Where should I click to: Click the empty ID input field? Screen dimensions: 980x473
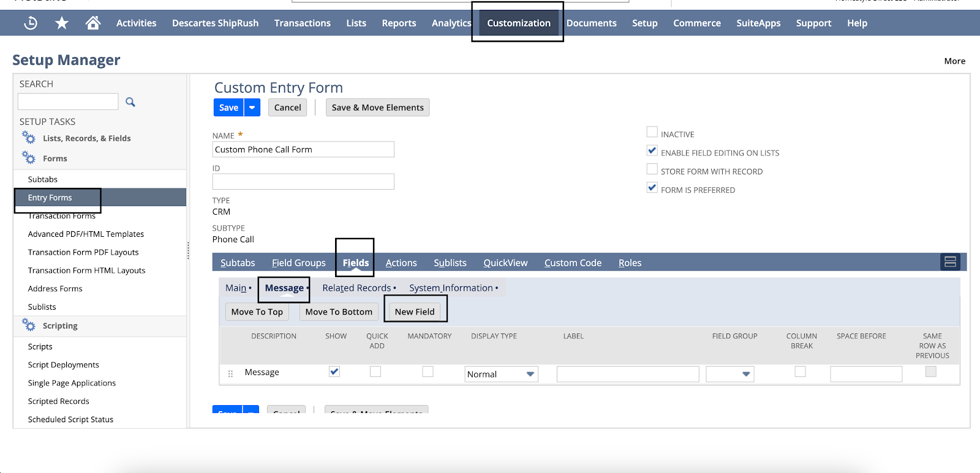pos(303,181)
